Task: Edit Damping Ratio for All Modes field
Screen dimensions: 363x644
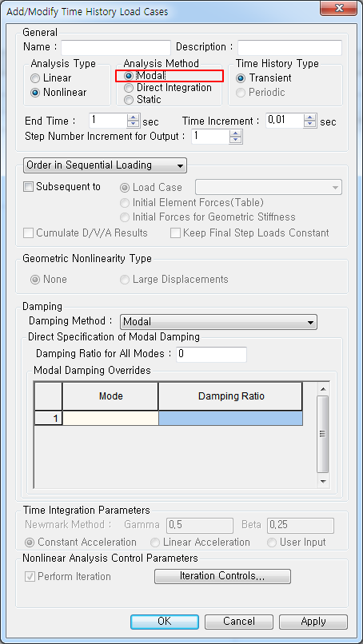Action: tap(211, 355)
